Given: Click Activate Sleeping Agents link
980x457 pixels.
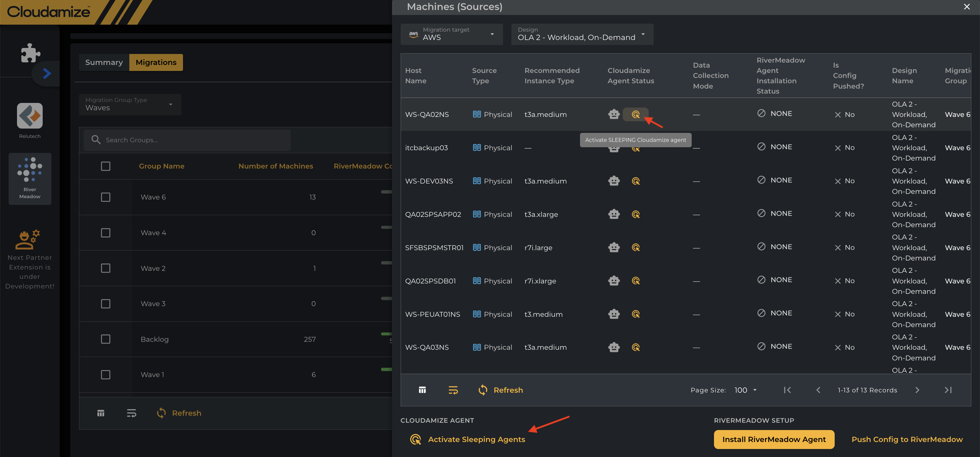Looking at the screenshot, I should click(468, 439).
